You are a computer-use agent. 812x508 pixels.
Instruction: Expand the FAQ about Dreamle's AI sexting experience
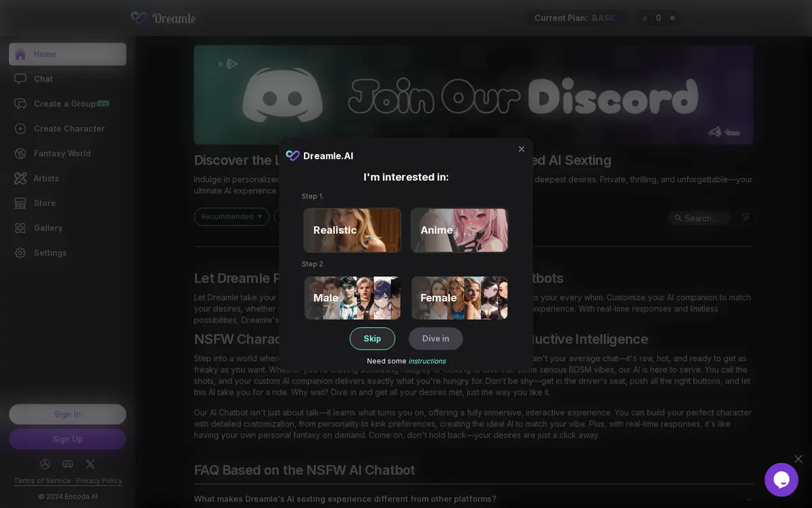tap(474, 499)
